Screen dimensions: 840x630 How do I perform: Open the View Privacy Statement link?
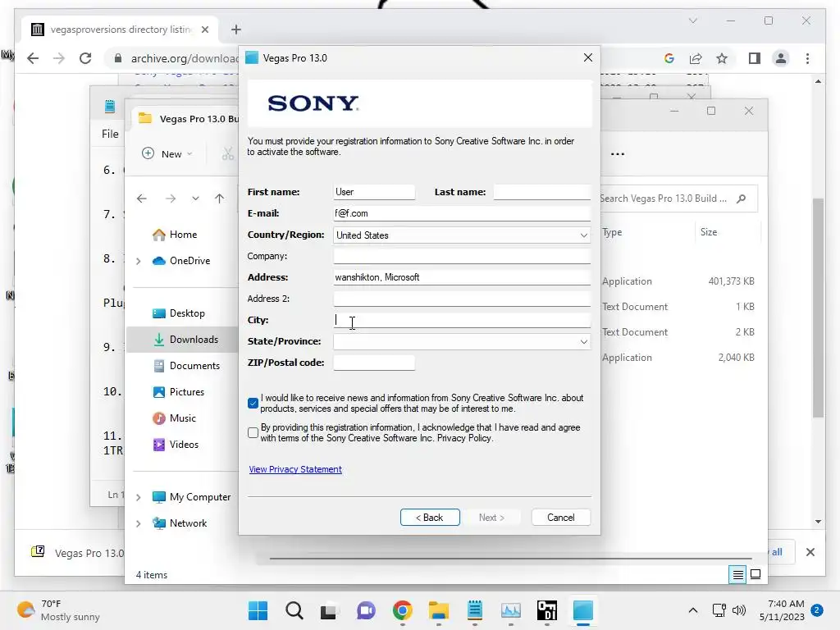click(x=295, y=469)
